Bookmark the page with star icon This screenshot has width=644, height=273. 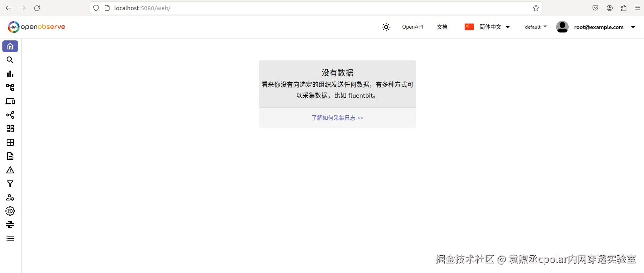point(536,8)
